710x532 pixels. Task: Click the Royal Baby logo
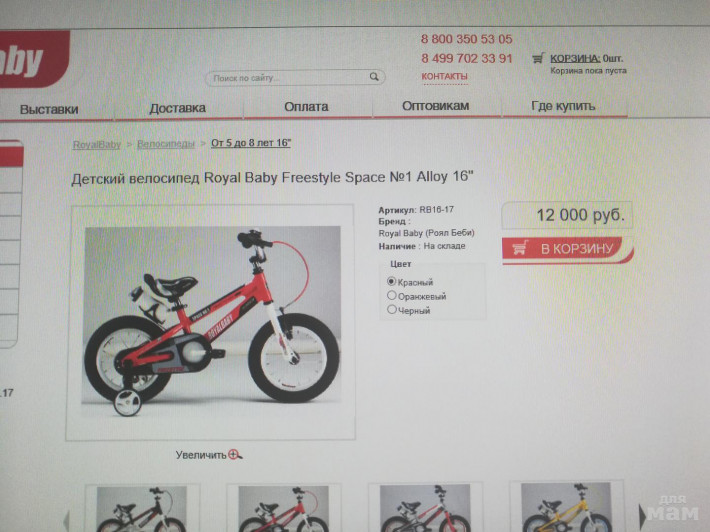33,59
